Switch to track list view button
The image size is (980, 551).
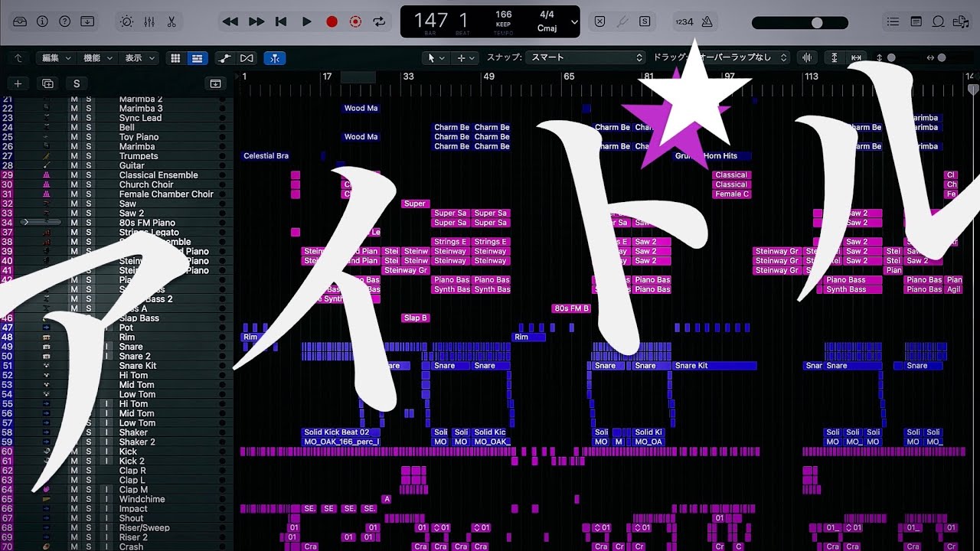coord(198,58)
